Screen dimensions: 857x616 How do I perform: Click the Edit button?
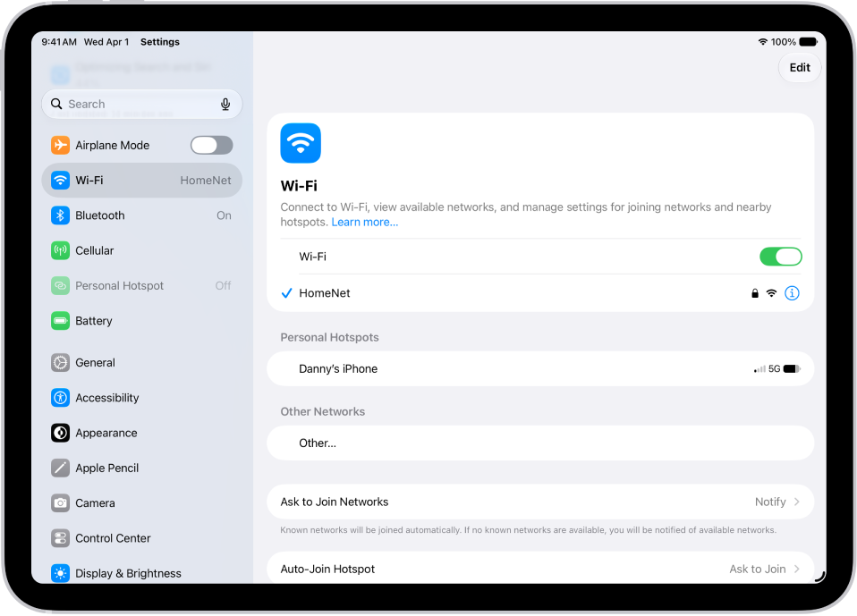[800, 68]
